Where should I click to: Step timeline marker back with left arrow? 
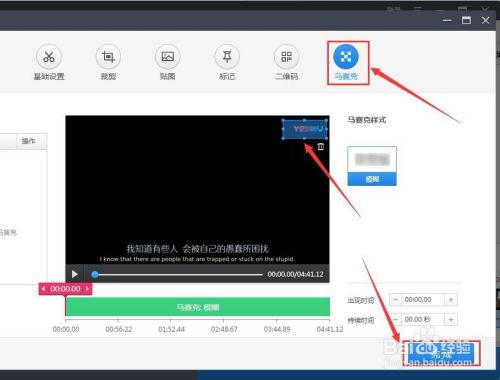pyautogui.click(x=44, y=289)
